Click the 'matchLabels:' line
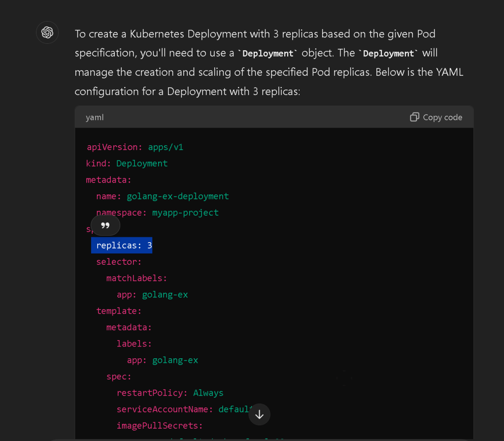The height and width of the screenshot is (441, 504). point(137,278)
